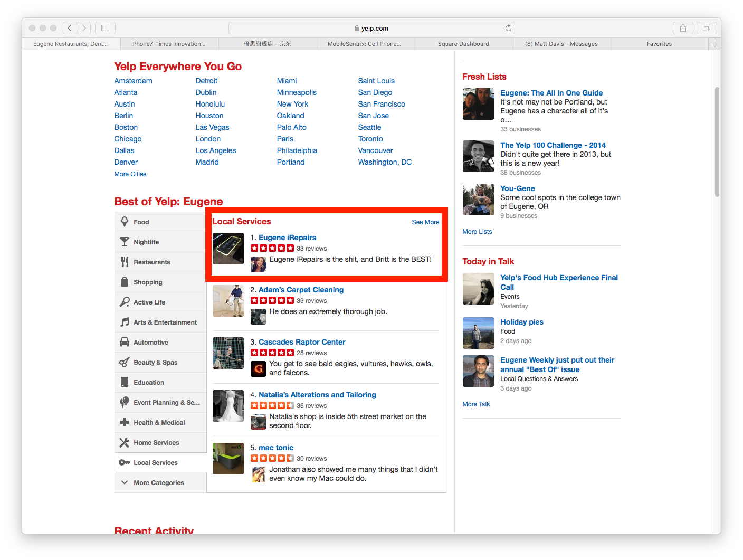Open the San Francisco city link

[x=382, y=104]
